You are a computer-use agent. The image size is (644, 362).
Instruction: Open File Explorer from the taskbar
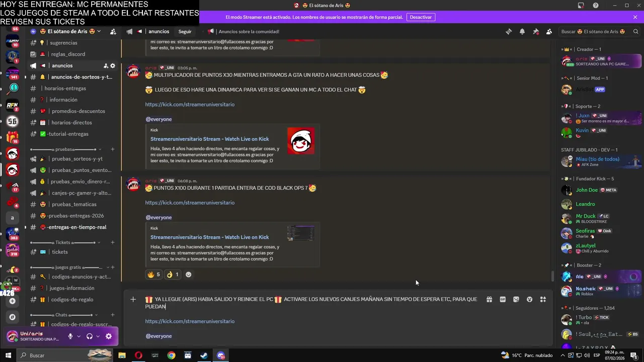(122, 355)
